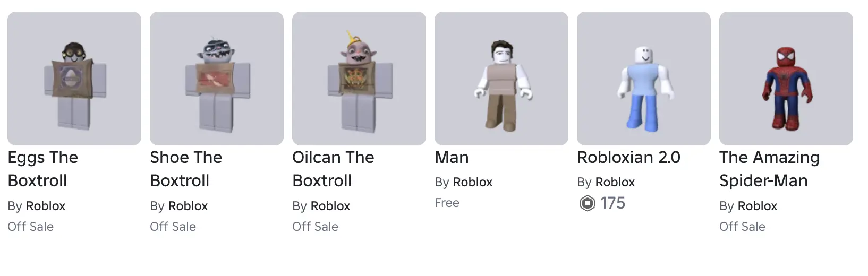This screenshot has height=276, width=868.
Task: Open the Oilcan The Boxtroll avatar thumbnail
Action: point(359,79)
